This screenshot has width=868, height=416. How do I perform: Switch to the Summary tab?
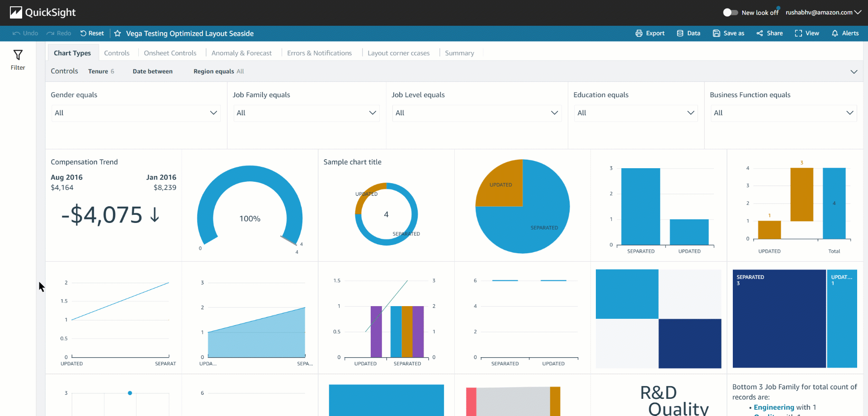tap(459, 53)
